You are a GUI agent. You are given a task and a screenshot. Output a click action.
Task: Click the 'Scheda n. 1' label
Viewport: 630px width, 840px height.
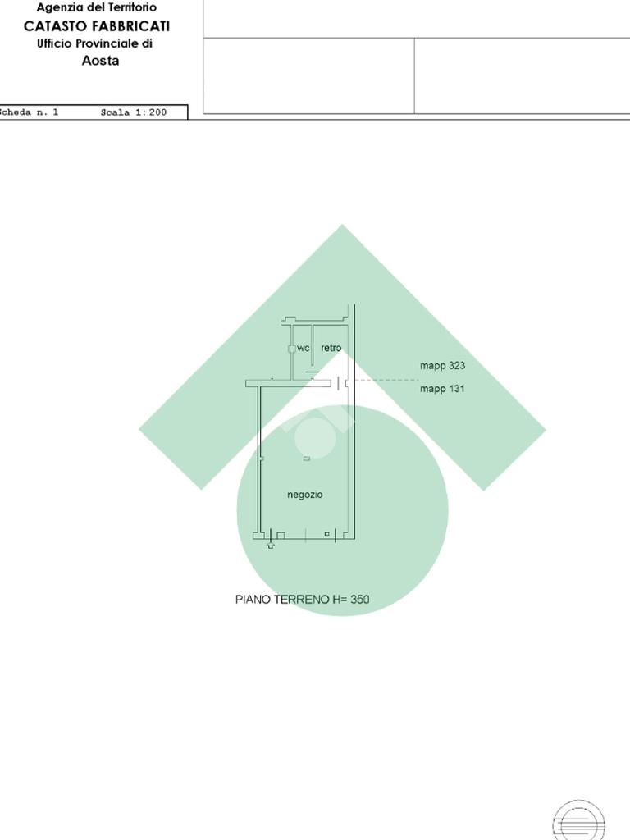point(29,112)
